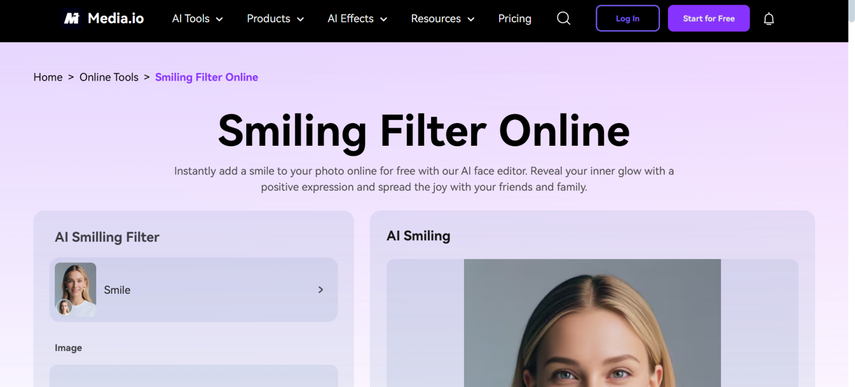Click the Start for Free button
The width and height of the screenshot is (855, 387).
(708, 19)
